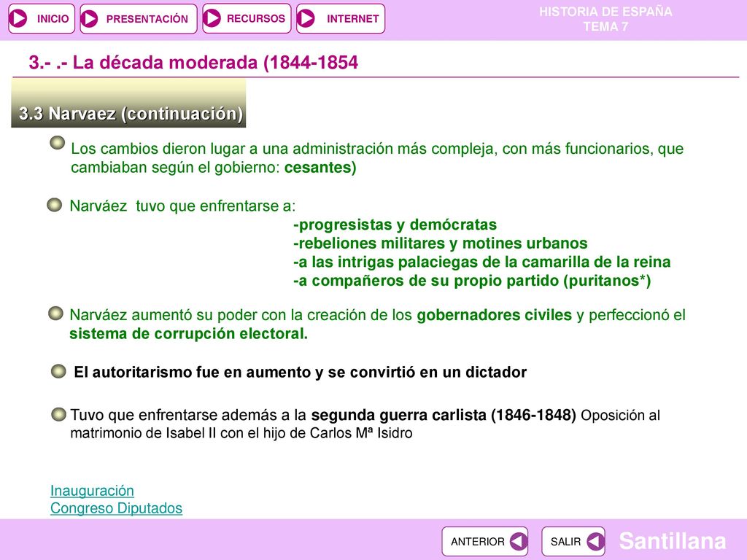Go back using the ANTERIOR button label
The image size is (747, 560).
tap(477, 542)
